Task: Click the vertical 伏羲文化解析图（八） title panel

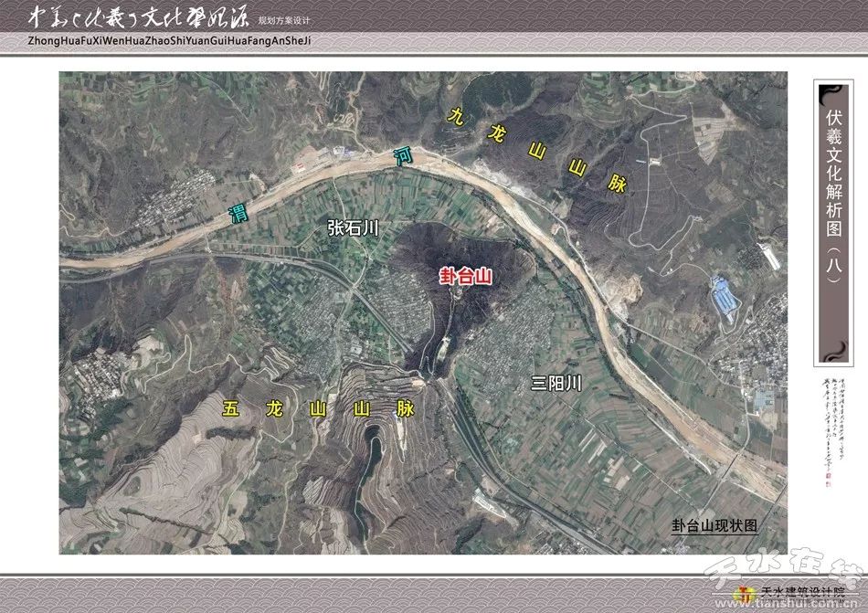Action: (833, 223)
